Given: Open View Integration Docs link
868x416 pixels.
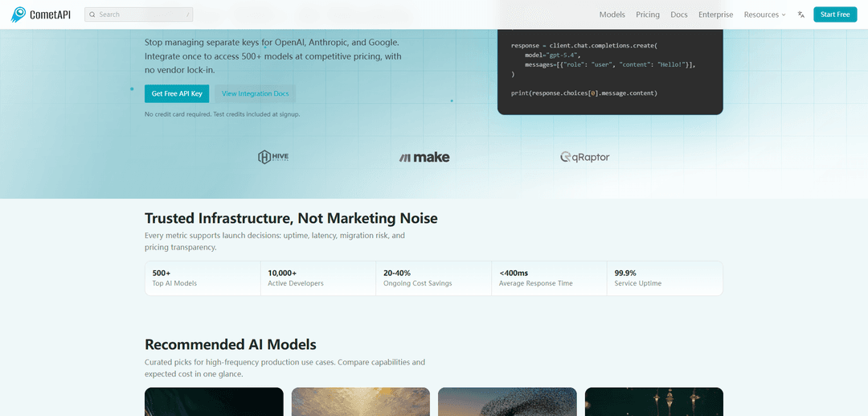Looking at the screenshot, I should [x=256, y=93].
